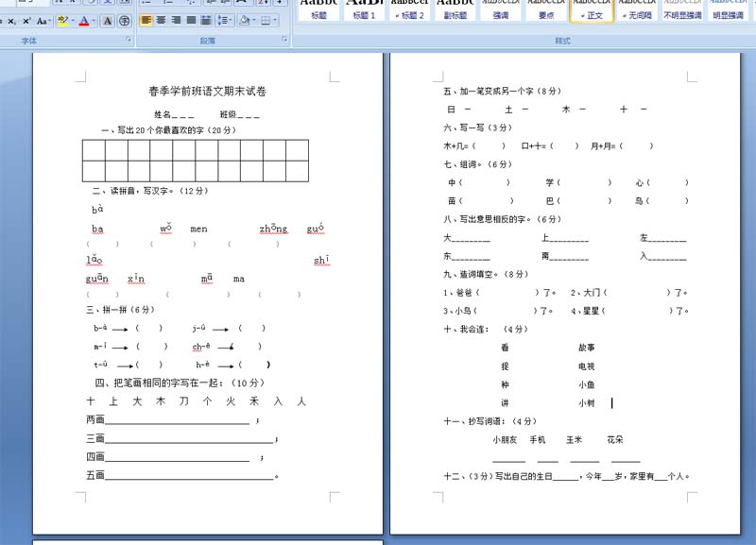Click the line 十二、写出自己的生日
Viewport: 756px width, 545px height.
566,476
